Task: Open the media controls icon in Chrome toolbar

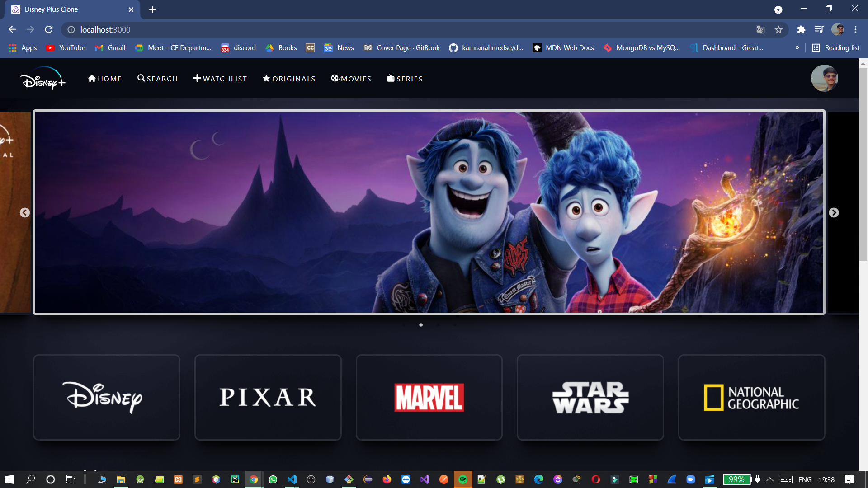Action: pyautogui.click(x=819, y=29)
